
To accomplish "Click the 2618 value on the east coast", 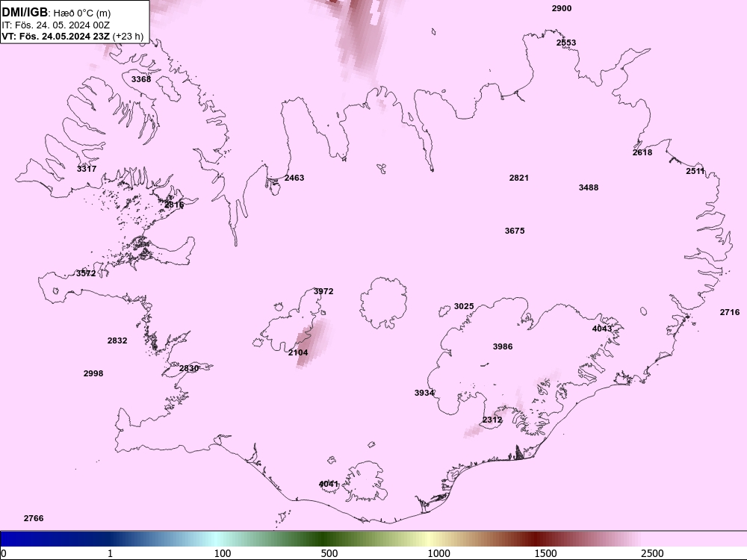I will pos(642,152).
